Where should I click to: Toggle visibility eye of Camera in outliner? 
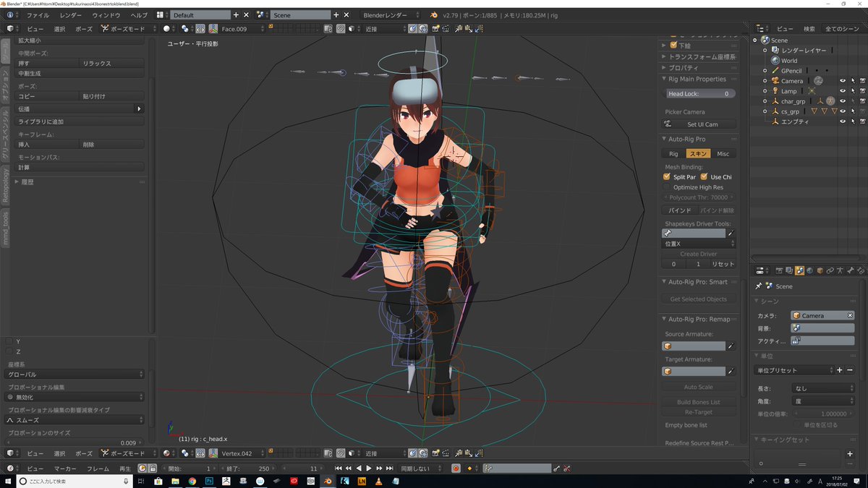[843, 81]
